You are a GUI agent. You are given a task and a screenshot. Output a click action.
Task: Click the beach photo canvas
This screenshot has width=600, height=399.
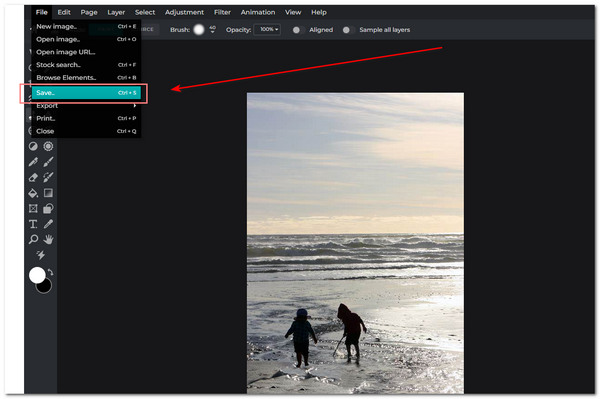tap(355, 243)
